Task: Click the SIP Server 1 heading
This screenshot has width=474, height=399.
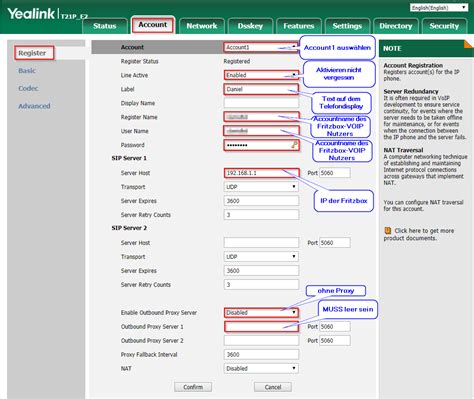Action: (x=129, y=158)
